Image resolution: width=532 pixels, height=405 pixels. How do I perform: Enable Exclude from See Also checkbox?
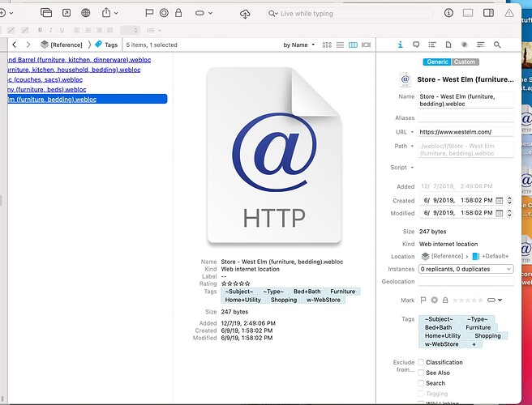(x=421, y=373)
